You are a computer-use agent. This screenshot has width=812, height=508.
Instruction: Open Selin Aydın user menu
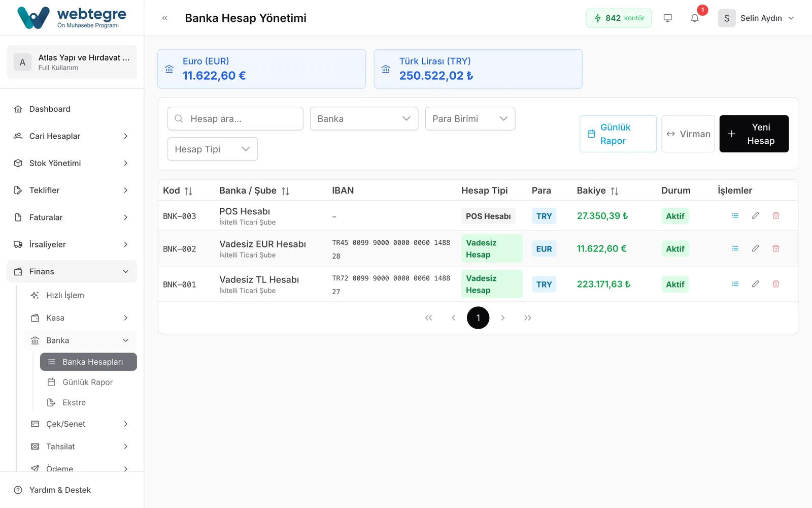click(x=756, y=18)
